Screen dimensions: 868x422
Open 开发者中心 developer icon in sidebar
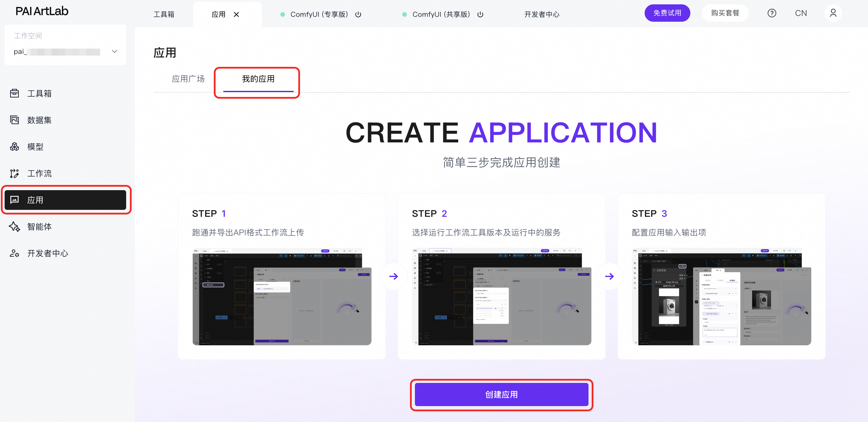14,253
